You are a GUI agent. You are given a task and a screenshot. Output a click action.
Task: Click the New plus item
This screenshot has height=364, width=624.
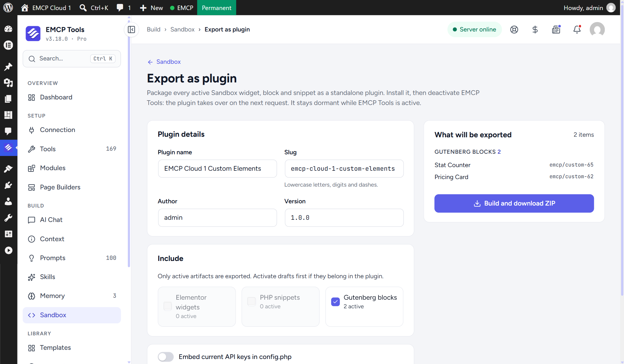coord(151,8)
